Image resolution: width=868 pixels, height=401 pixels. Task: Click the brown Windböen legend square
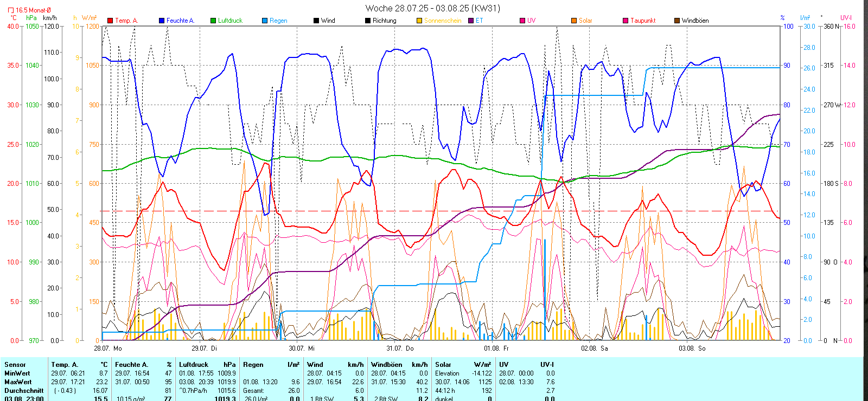677,21
